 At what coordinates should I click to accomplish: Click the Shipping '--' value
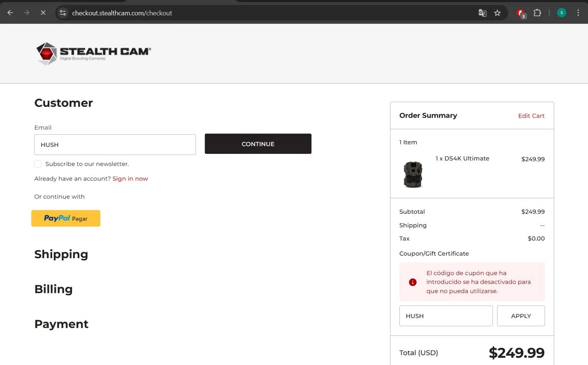543,226
